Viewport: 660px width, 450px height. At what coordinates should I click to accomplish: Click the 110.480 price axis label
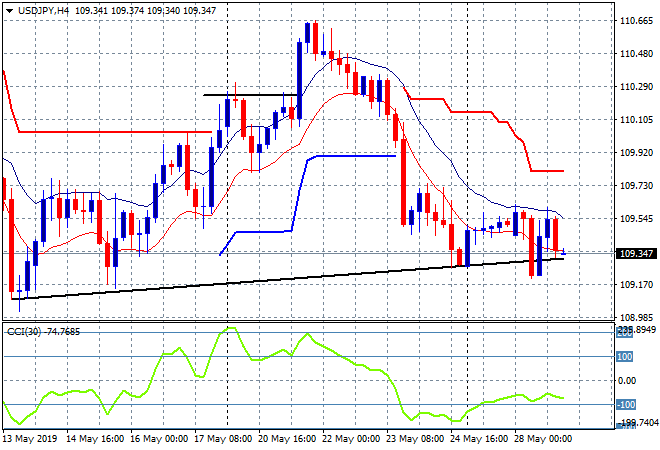coord(636,53)
